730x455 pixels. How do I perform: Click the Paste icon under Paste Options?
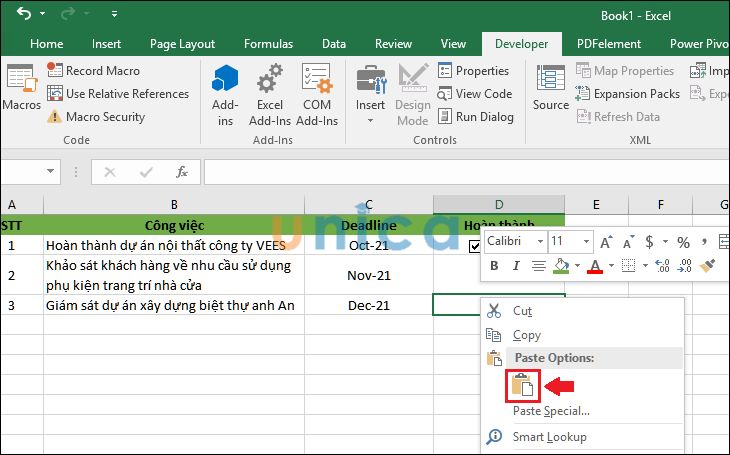[x=524, y=386]
